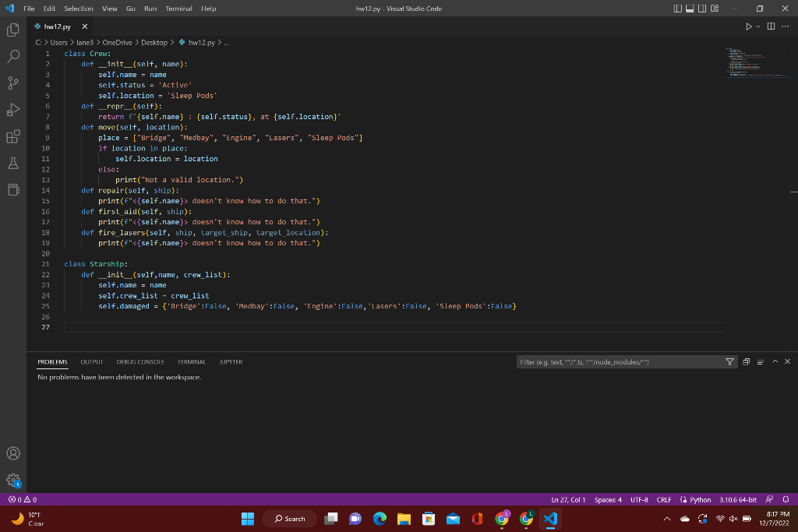Viewport: 798px width, 532px height.
Task: Open the problems filter options funnel
Action: pos(730,361)
